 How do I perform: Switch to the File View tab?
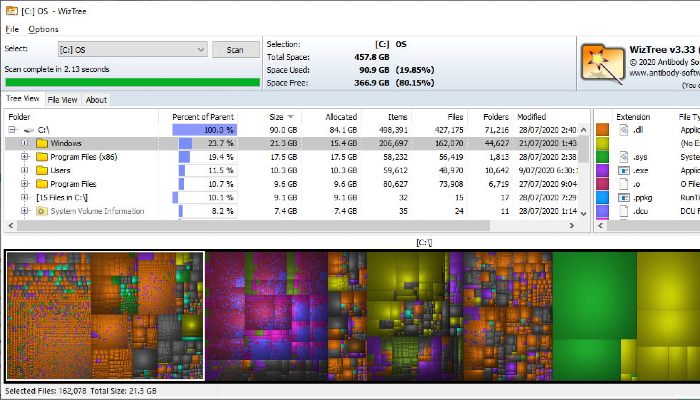(62, 100)
